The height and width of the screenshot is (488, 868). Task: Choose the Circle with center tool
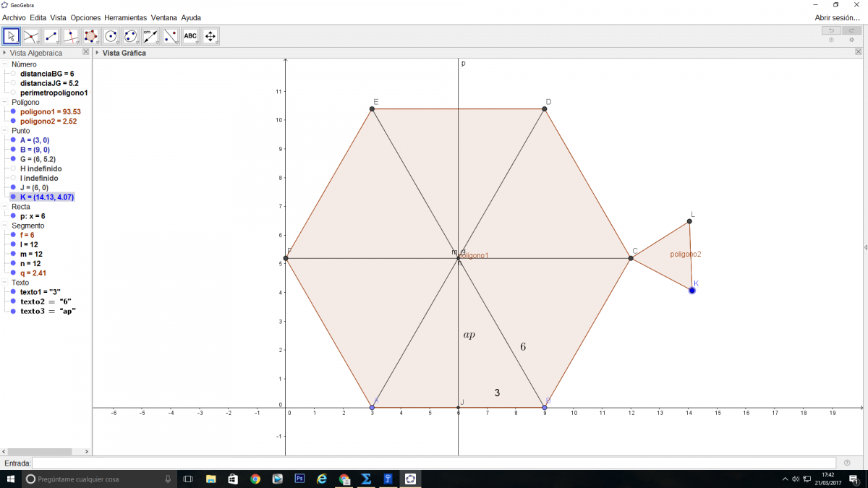[x=111, y=36]
